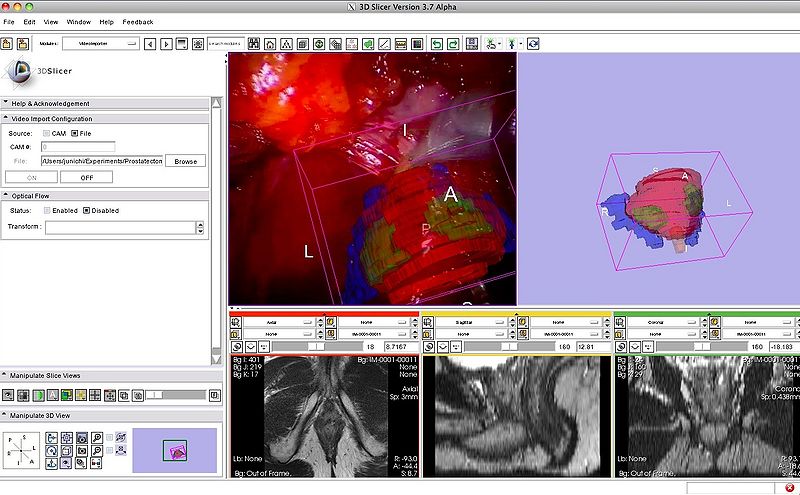Open the View menu
Screen dimensions: 800x495
[51, 22]
